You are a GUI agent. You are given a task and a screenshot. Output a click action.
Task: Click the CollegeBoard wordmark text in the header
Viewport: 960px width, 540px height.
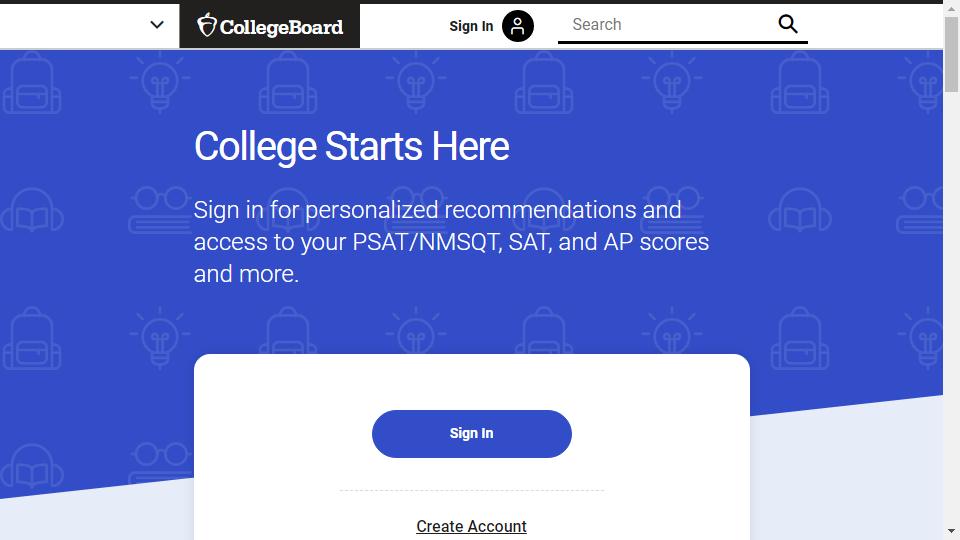[x=281, y=27]
